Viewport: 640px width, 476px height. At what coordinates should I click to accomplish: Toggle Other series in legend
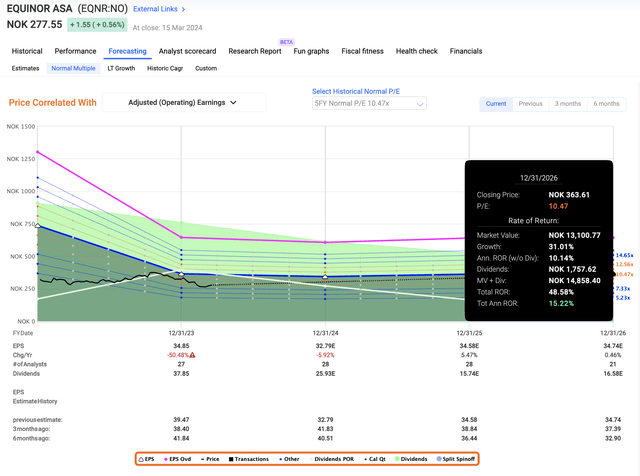289,459
